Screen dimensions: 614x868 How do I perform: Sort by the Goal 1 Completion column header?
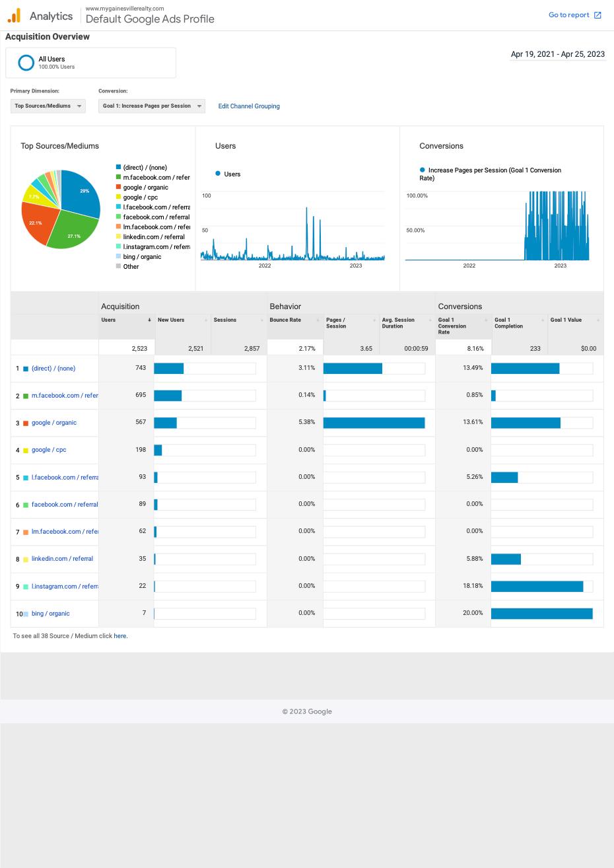coord(508,323)
